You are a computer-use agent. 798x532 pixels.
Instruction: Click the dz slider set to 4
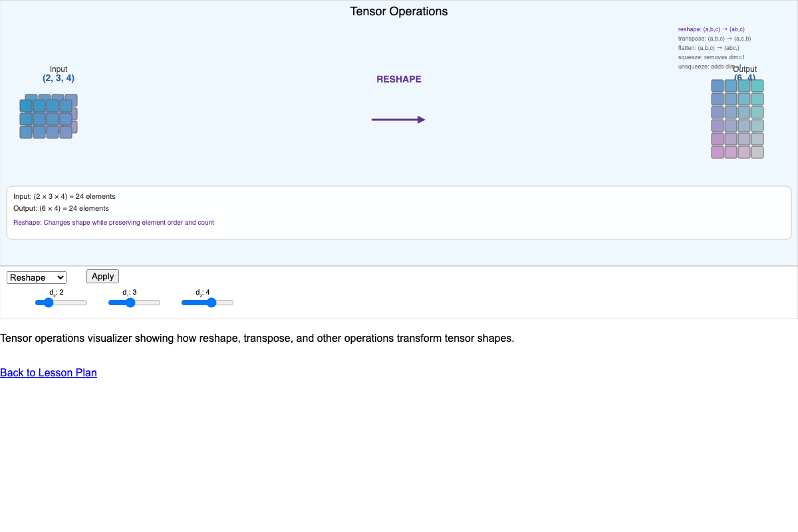(x=207, y=302)
